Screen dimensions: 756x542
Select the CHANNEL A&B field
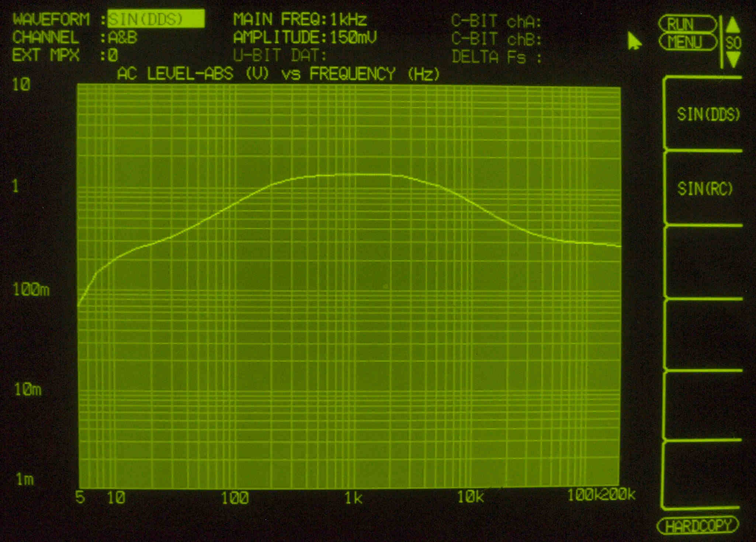click(122, 38)
